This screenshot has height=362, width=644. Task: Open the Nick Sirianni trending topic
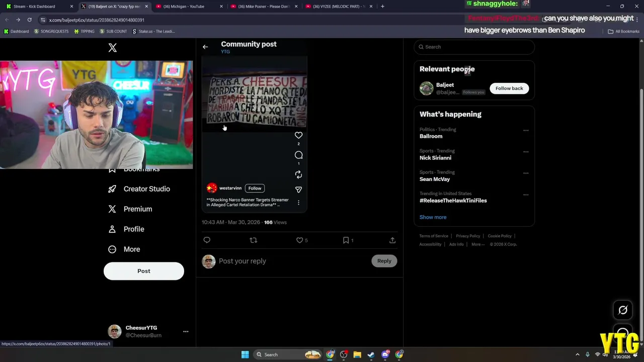tap(435, 158)
